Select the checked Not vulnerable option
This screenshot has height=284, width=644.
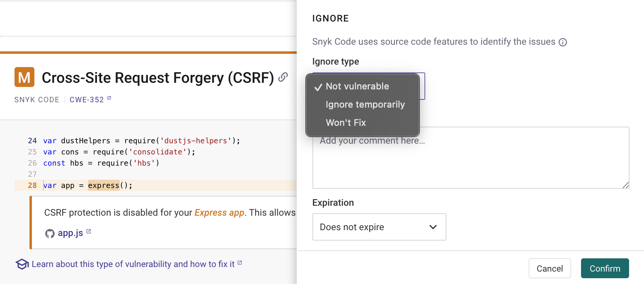pyautogui.click(x=357, y=87)
